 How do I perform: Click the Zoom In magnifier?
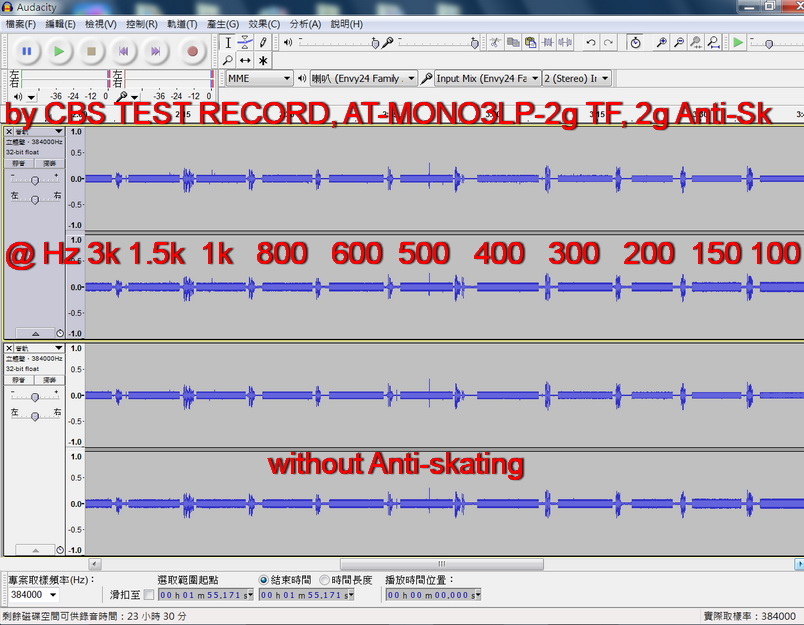[x=661, y=43]
